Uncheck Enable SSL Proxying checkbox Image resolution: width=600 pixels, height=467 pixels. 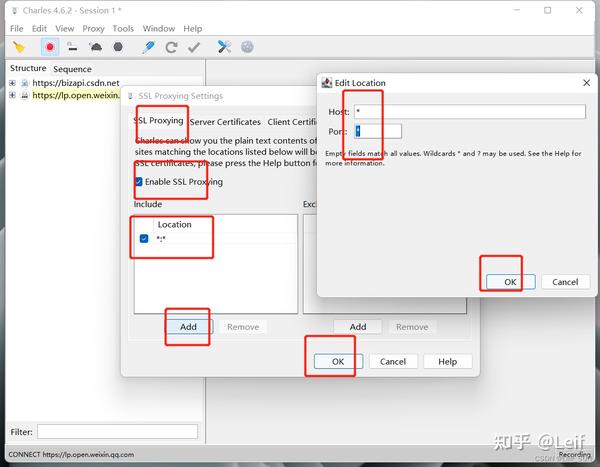[139, 181]
